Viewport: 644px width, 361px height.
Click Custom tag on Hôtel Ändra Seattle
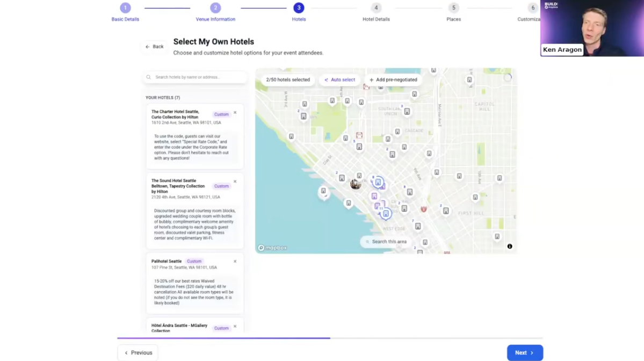pos(221,328)
